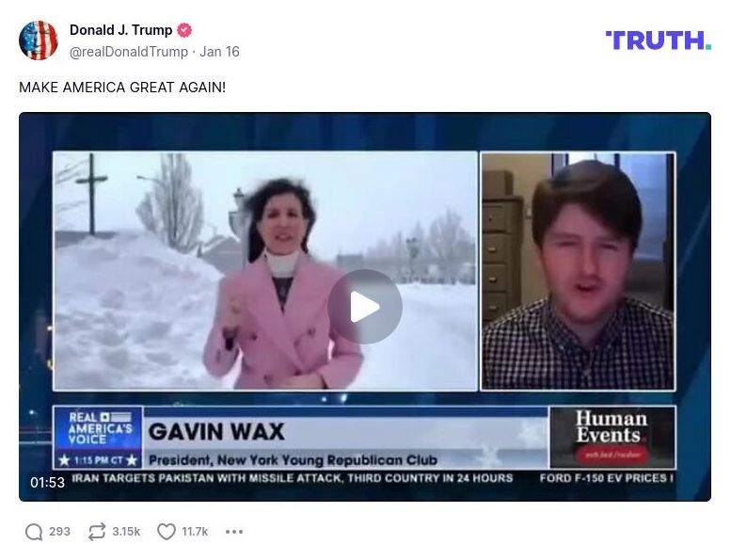Click the Human Events logo in video

point(612,437)
